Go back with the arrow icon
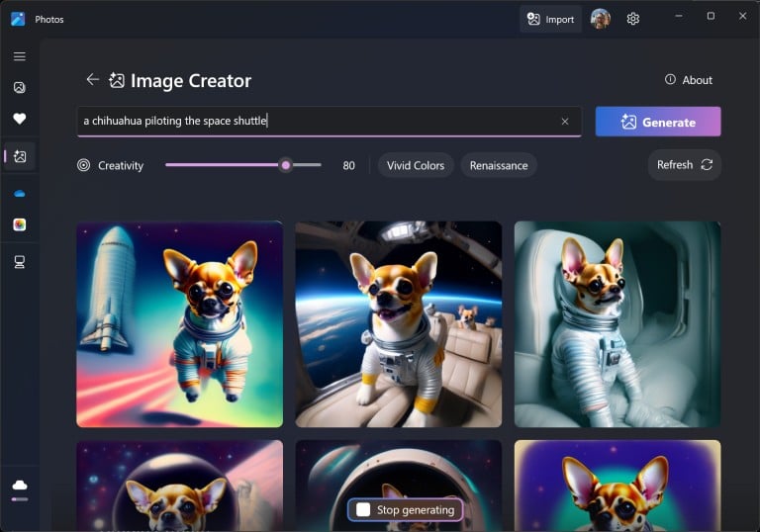760x532 pixels. coord(92,79)
